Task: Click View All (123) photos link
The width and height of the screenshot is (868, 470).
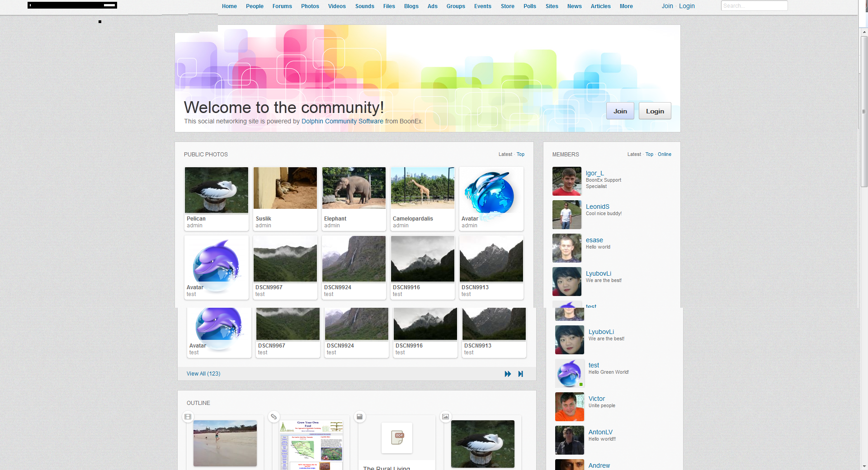Action: [x=203, y=374]
